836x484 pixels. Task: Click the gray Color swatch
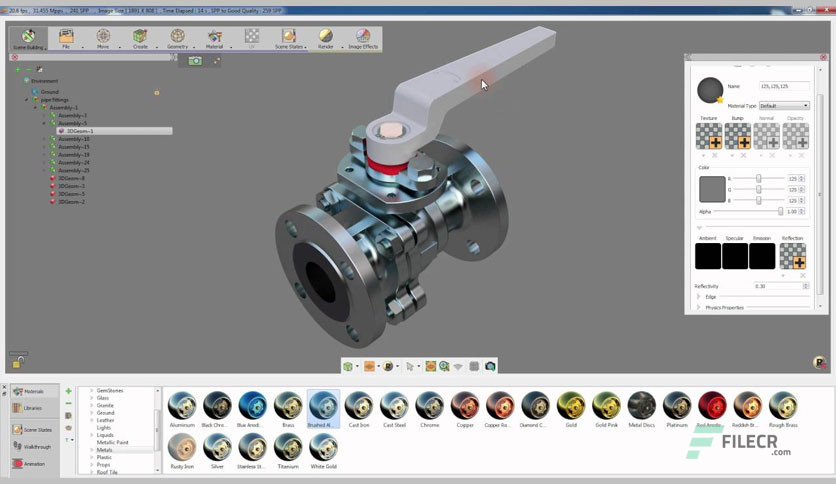pyautogui.click(x=712, y=189)
